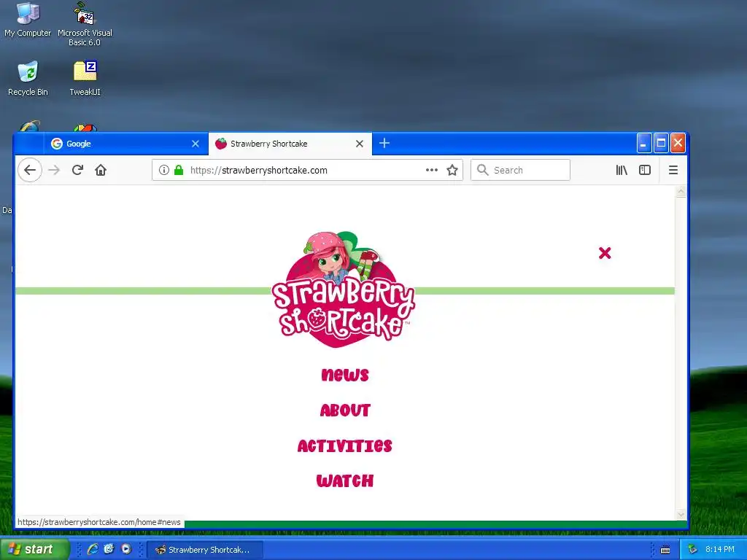Click the green secure padlock icon

click(179, 170)
